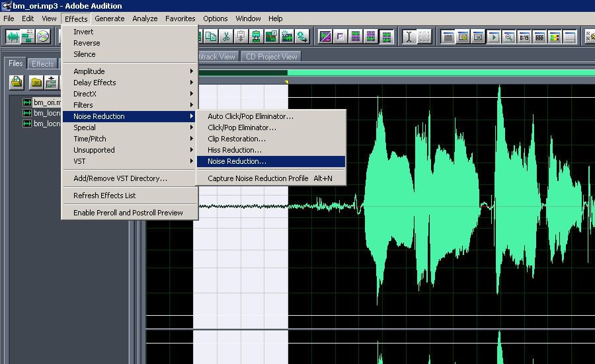Switch to Multitrack view toolbar icon
The height and width of the screenshot is (364, 595).
pos(28,37)
